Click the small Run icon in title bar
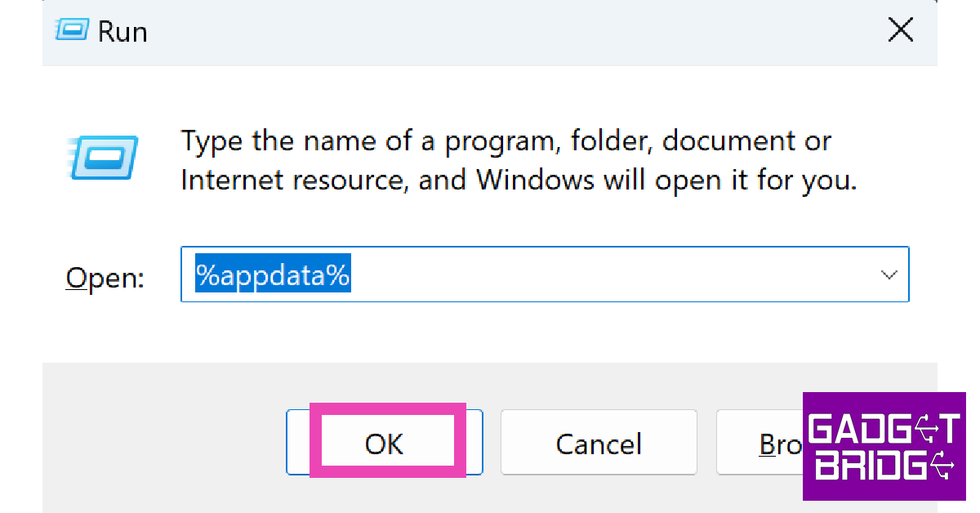The image size is (980, 513). (72, 31)
